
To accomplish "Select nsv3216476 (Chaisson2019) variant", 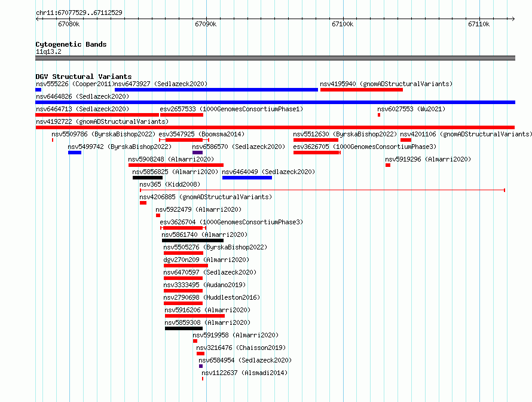I will point(241,348).
